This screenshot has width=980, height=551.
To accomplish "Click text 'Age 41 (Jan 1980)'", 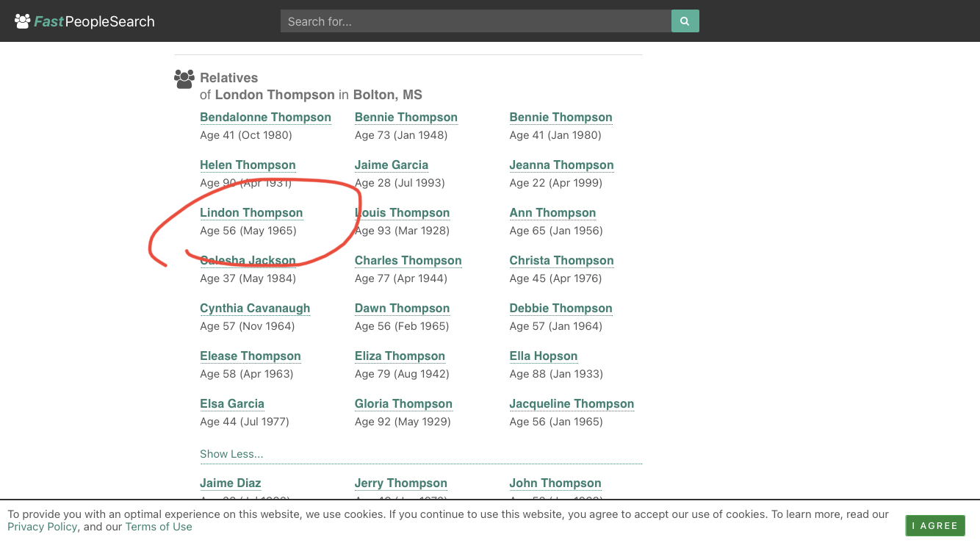I will coord(555,135).
